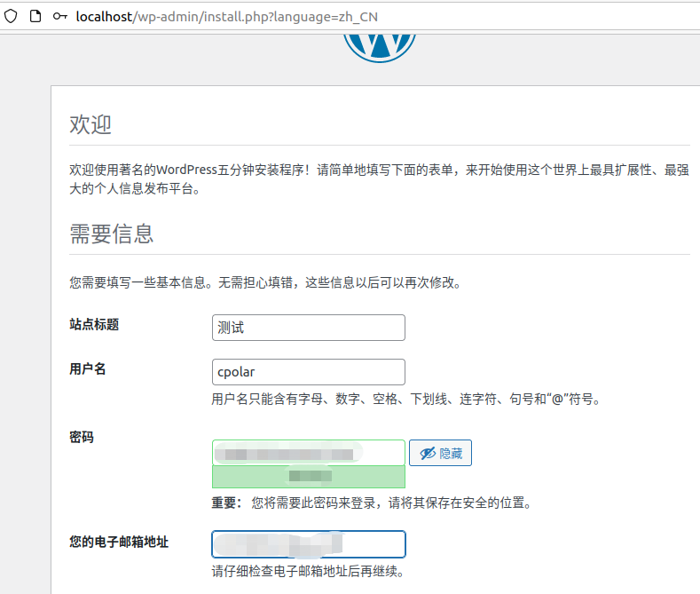Click the 重要 password reminder text
Viewport: 700px width, 594px height.
[372, 503]
